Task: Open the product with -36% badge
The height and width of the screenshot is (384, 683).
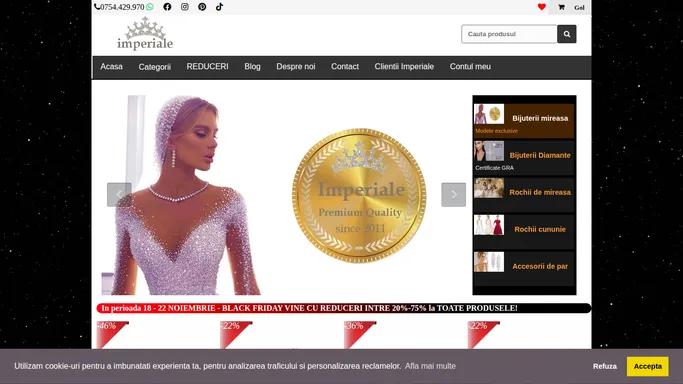Action: [x=360, y=335]
